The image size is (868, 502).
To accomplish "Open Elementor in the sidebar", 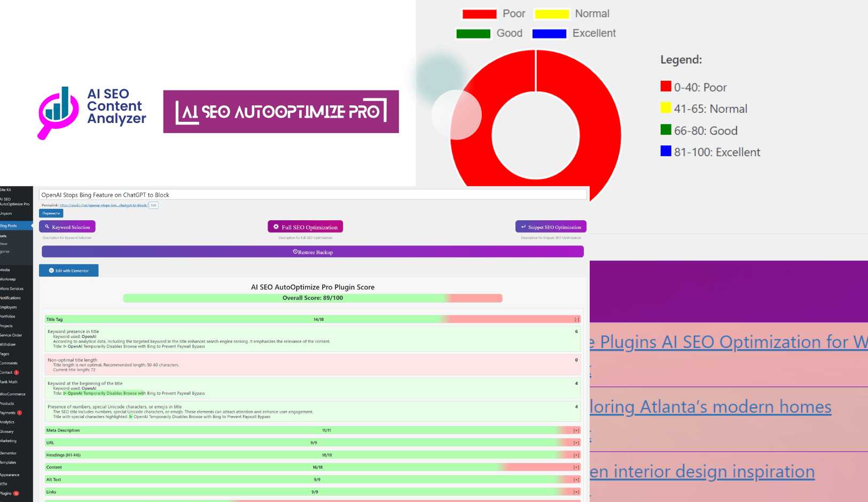I will (x=8, y=453).
